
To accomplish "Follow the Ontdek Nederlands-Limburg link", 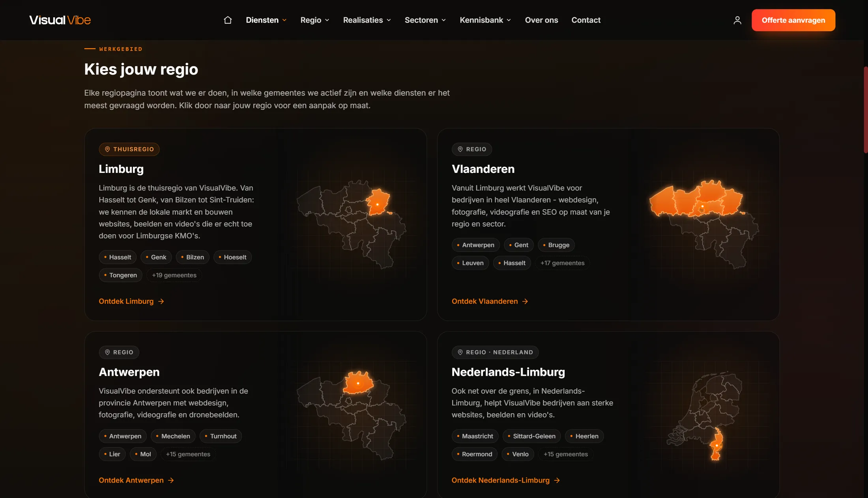I will tap(506, 480).
